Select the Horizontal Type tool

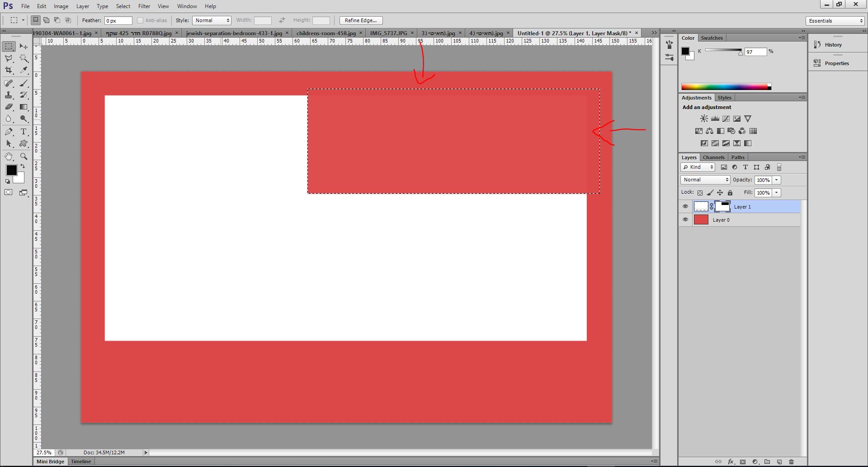click(24, 132)
